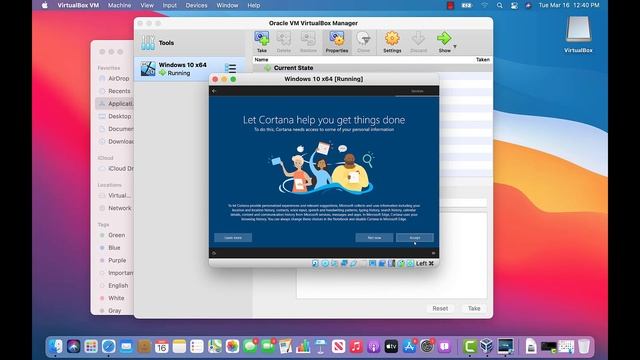Click the Delete snapshot toolbar icon
This screenshot has width=640, height=360.
click(x=284, y=42)
